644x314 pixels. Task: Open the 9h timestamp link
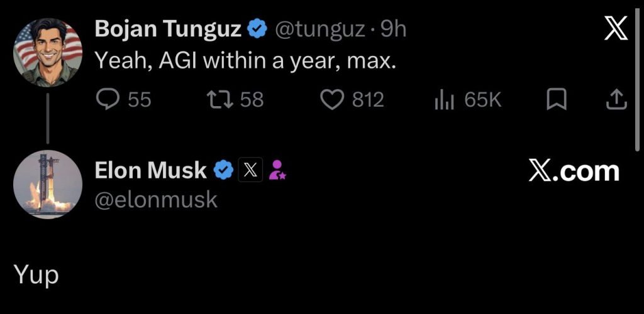tap(394, 29)
